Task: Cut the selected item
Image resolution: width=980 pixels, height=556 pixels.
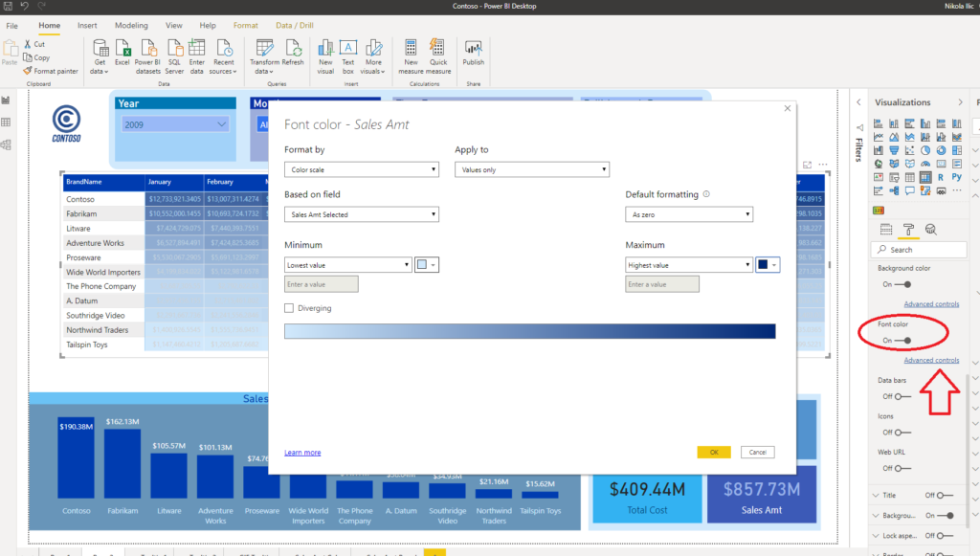Action: pyautogui.click(x=34, y=44)
